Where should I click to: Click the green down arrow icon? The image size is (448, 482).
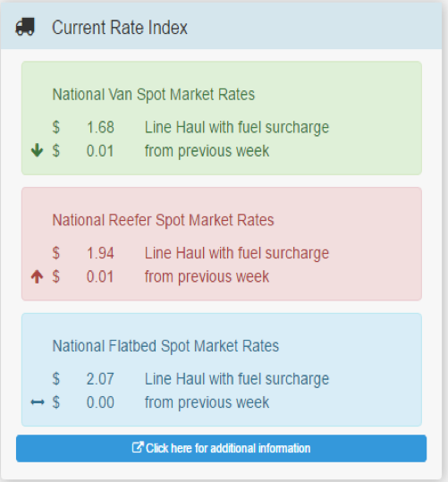tap(38, 150)
